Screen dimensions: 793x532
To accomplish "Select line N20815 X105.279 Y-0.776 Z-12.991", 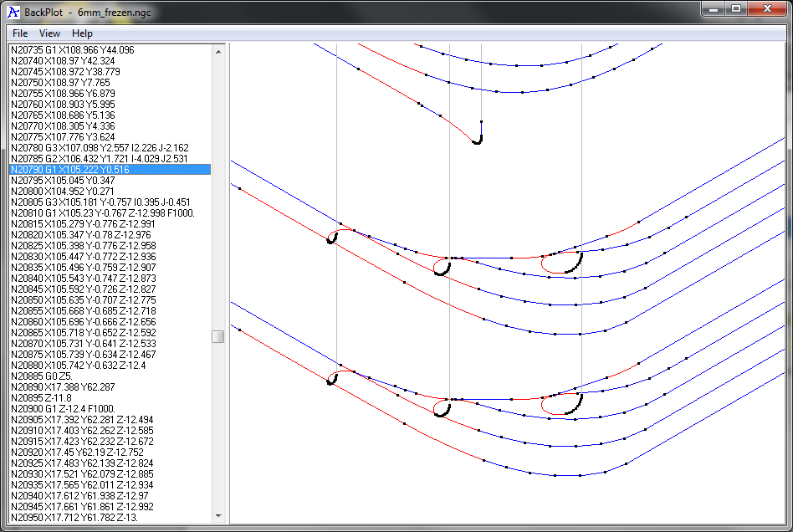I will click(110, 224).
